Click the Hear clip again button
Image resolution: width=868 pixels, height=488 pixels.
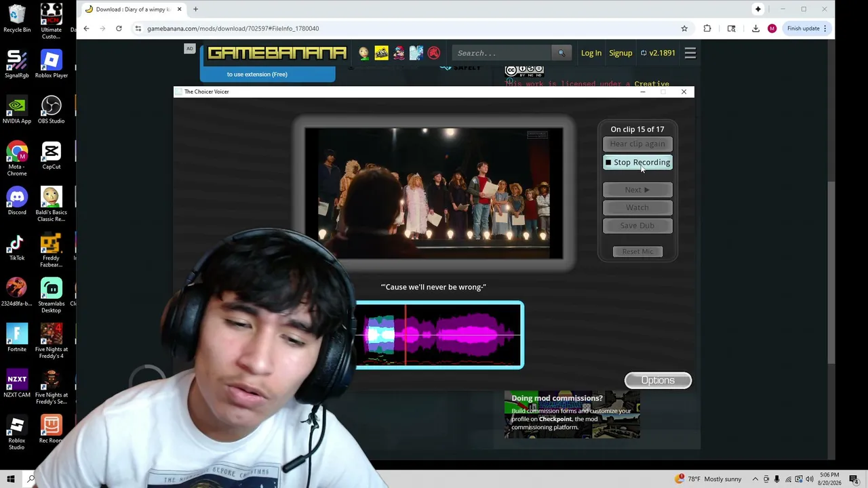pyautogui.click(x=637, y=144)
